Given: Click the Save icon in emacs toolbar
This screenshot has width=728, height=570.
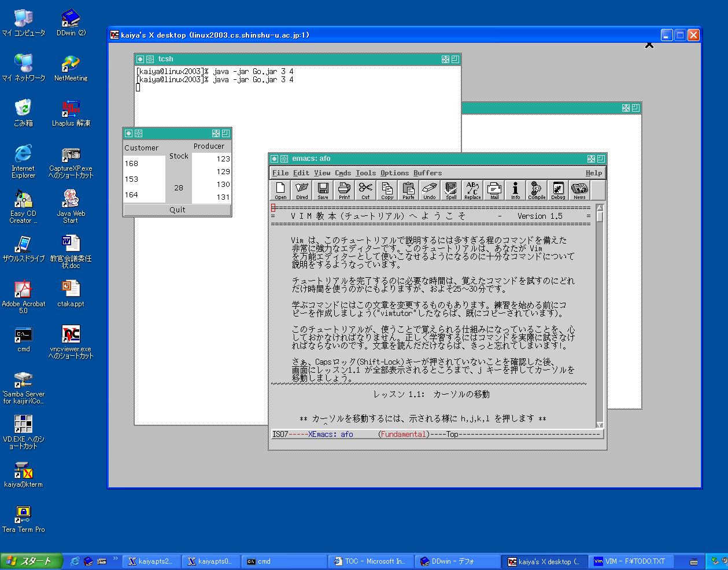Looking at the screenshot, I should coord(323,190).
